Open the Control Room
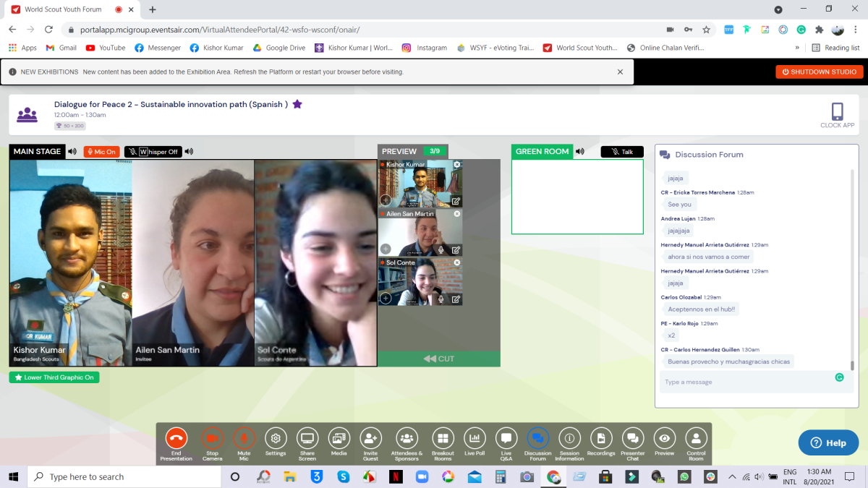Screen dimensions: 868x488 pos(696,438)
